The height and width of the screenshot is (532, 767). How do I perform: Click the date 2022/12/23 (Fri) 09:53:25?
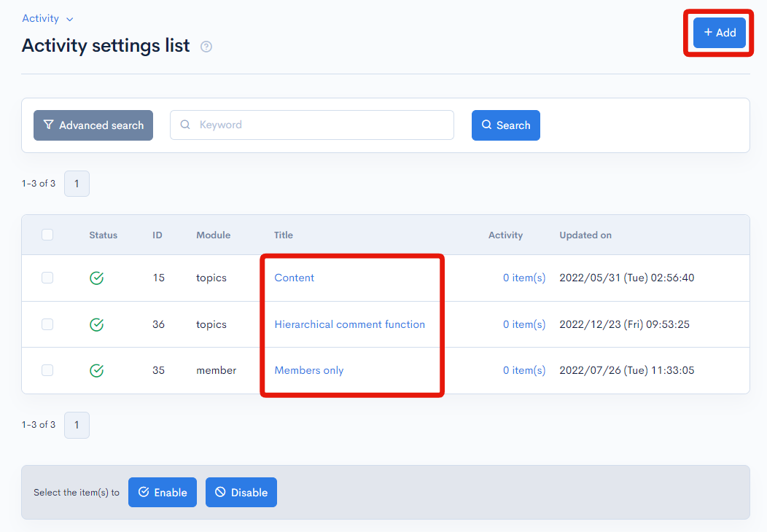tap(625, 324)
